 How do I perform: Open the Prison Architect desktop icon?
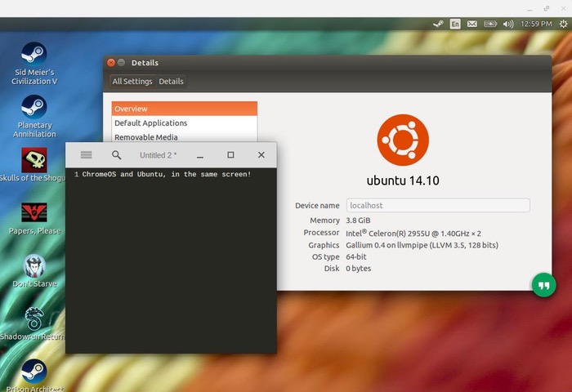tap(34, 372)
